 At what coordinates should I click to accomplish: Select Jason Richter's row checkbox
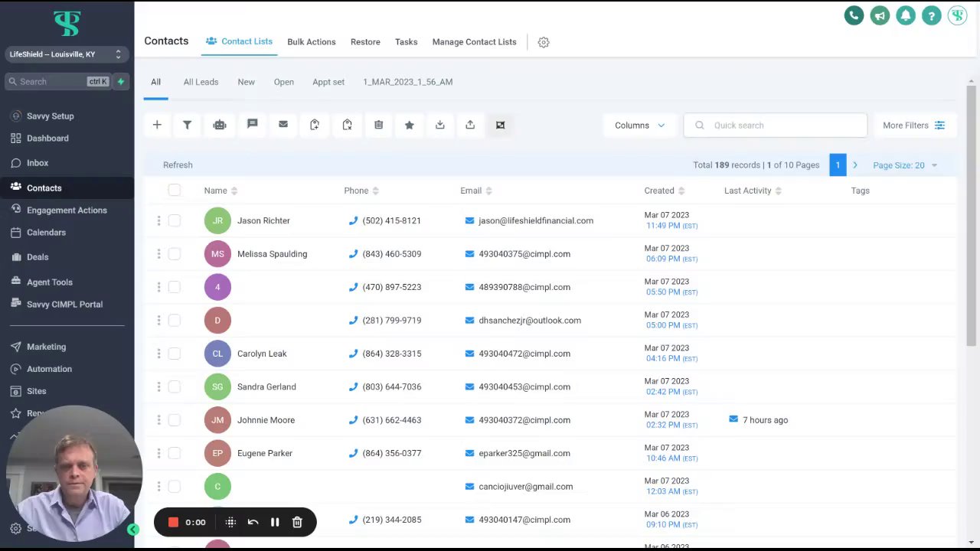(175, 220)
